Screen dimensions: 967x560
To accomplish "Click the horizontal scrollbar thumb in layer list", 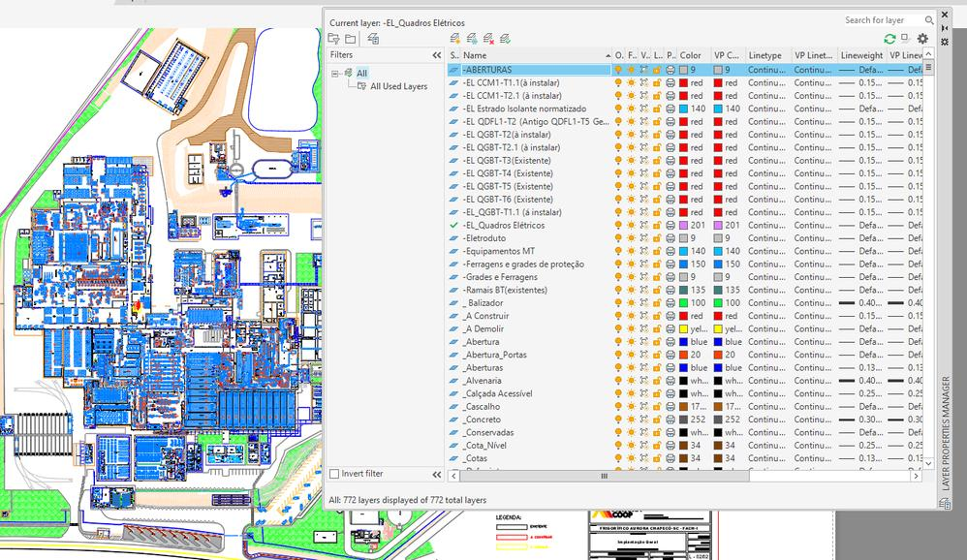I will coord(605,476).
